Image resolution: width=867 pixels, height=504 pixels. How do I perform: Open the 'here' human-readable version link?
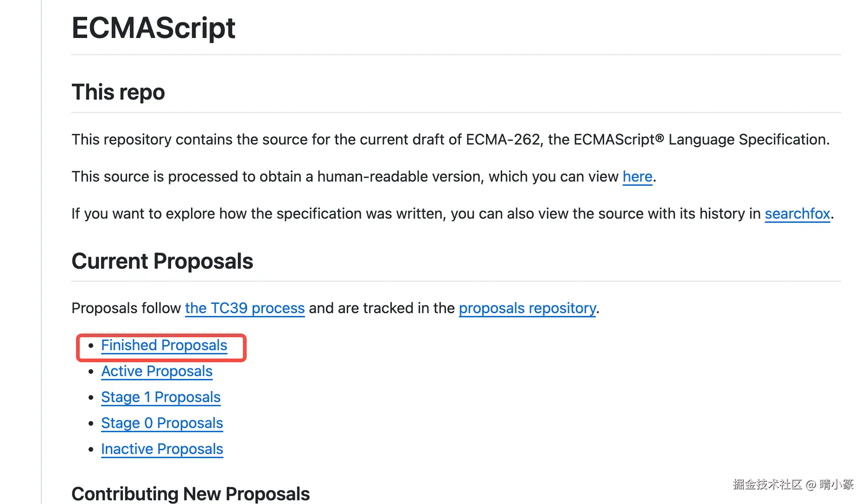point(637,176)
